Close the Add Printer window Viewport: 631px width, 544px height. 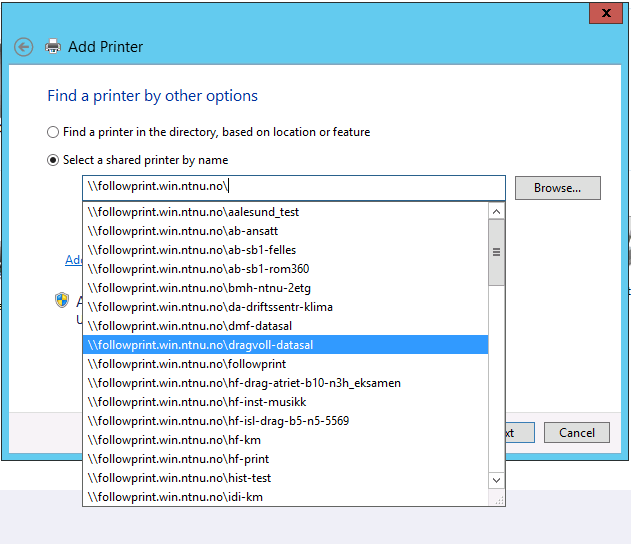click(606, 13)
